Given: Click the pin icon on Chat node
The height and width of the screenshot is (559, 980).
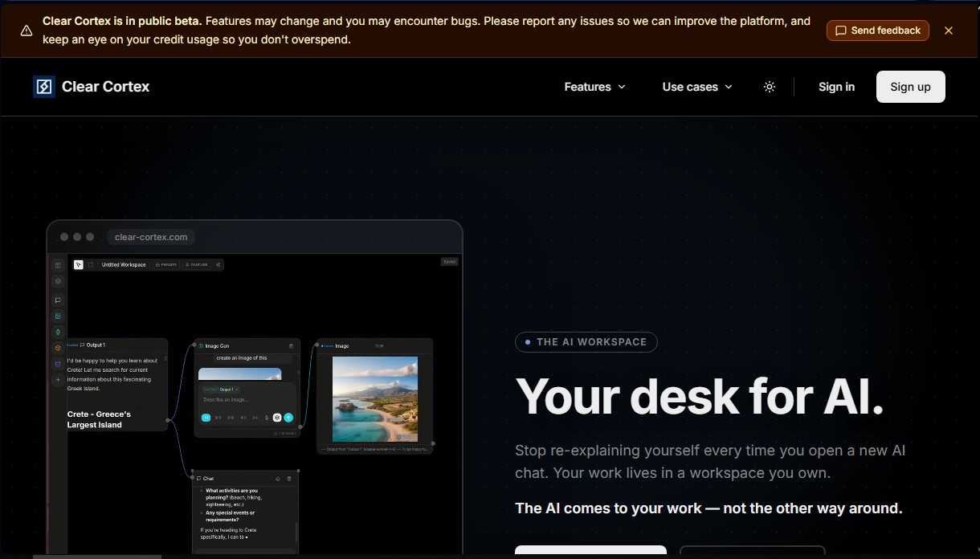Looking at the screenshot, I should 278,479.
